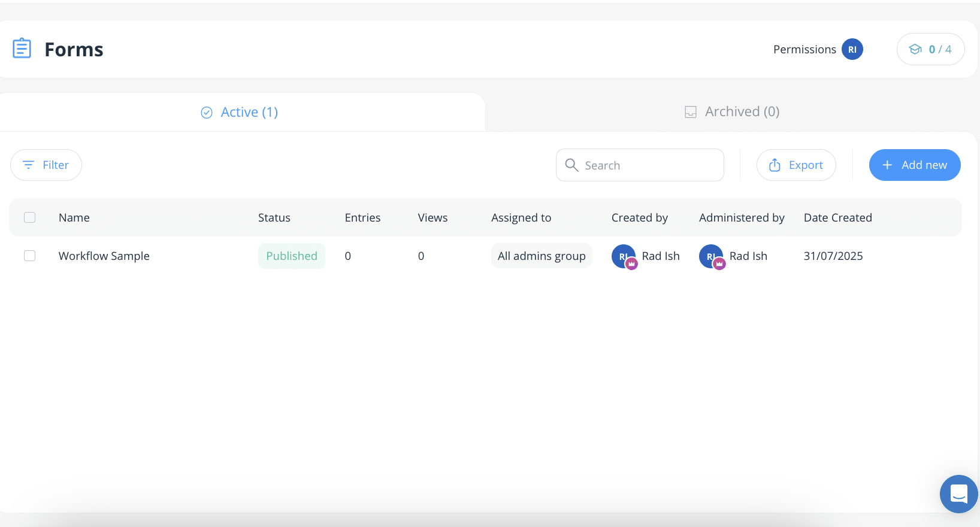Image resolution: width=980 pixels, height=527 pixels.
Task: Click Rad Ish avatar in Created by column
Action: (x=624, y=256)
